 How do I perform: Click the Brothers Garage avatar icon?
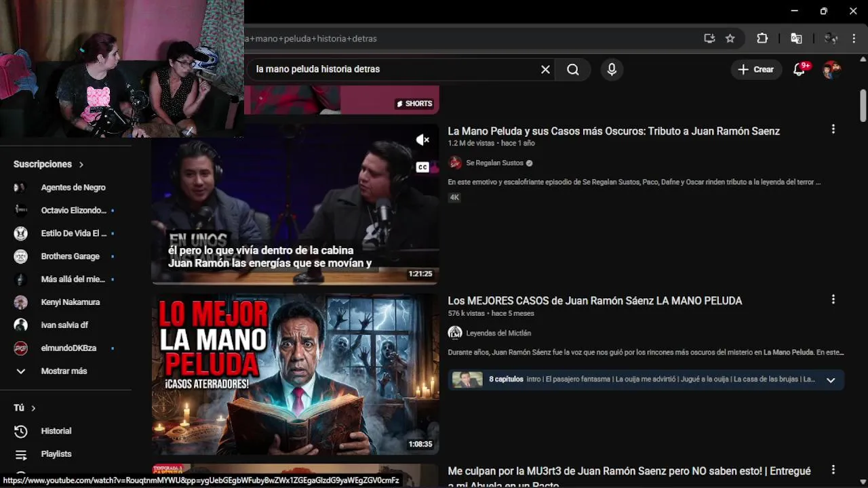click(21, 256)
